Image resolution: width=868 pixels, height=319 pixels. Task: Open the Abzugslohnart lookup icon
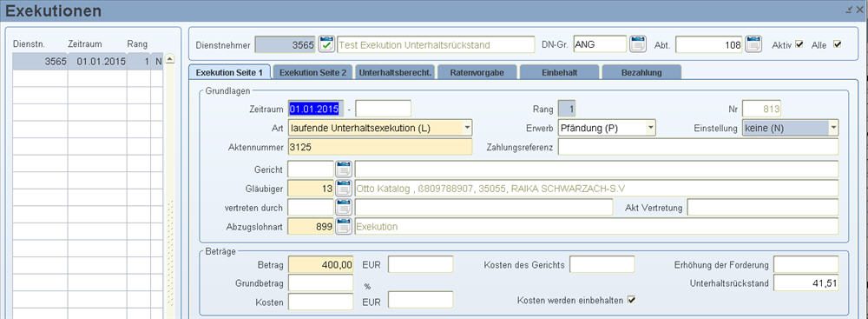[x=344, y=226]
